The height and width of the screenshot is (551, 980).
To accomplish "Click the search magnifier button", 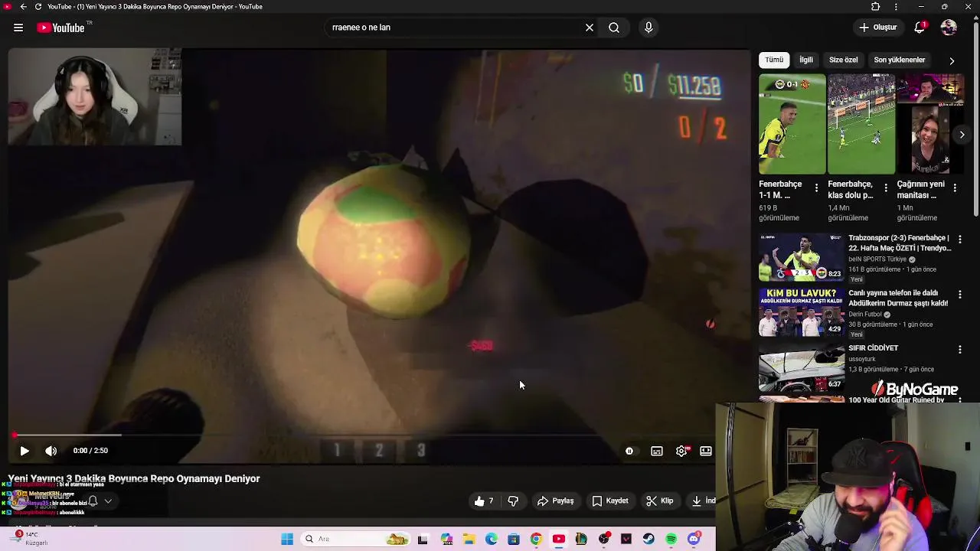I will pos(614,28).
